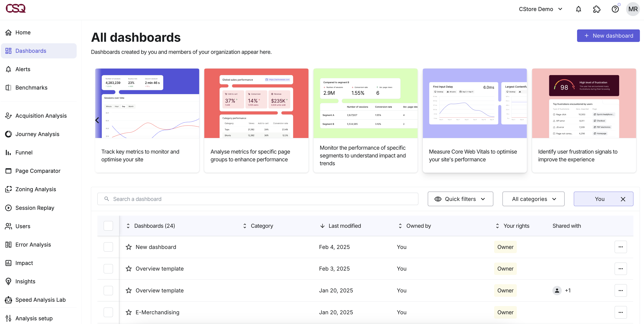The height and width of the screenshot is (324, 644).
Task: Create a new dashboard
Action: [x=608, y=35]
